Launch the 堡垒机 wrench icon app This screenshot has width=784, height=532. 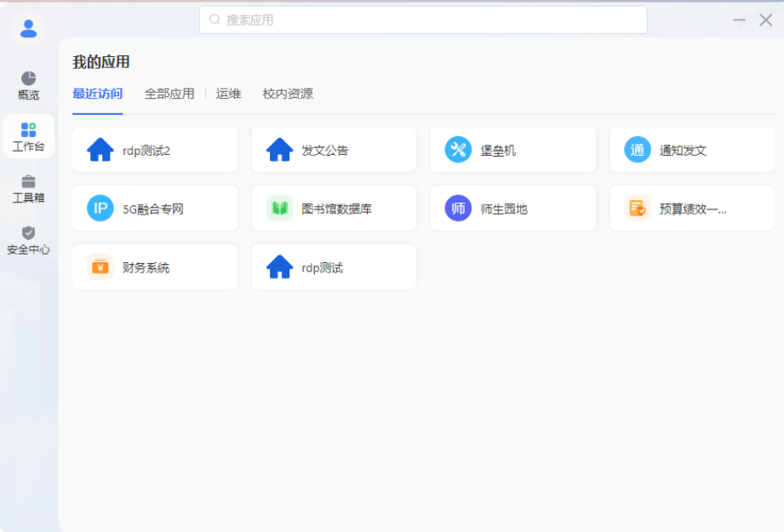point(458,150)
